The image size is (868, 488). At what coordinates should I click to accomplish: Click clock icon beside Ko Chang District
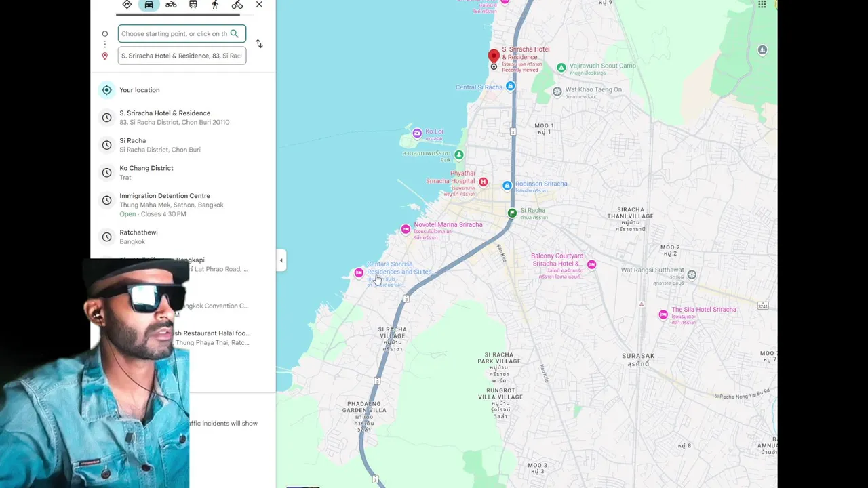(106, 172)
